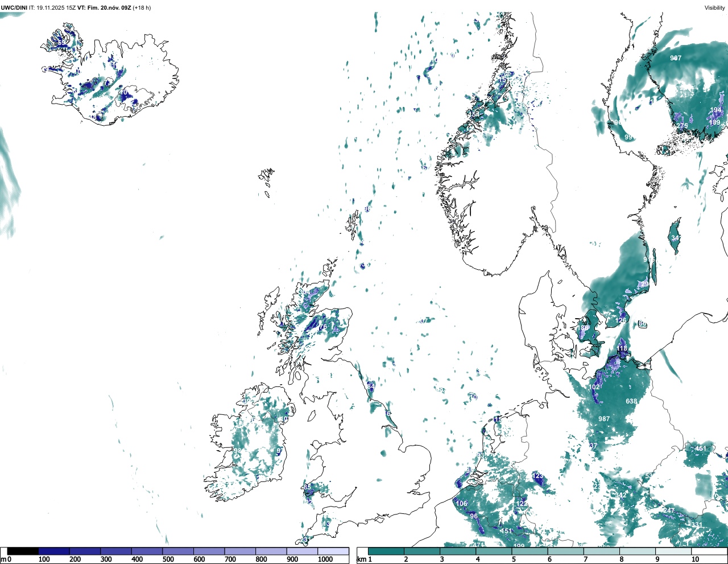This screenshot has width=728, height=564.
Task: Click the '700' tick label on meter scale
Action: pyautogui.click(x=230, y=559)
